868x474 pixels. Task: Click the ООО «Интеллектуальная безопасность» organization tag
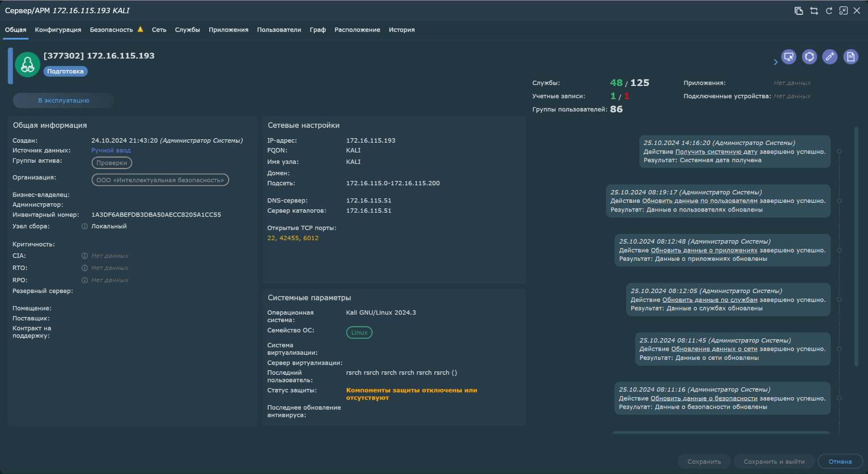pyautogui.click(x=160, y=180)
